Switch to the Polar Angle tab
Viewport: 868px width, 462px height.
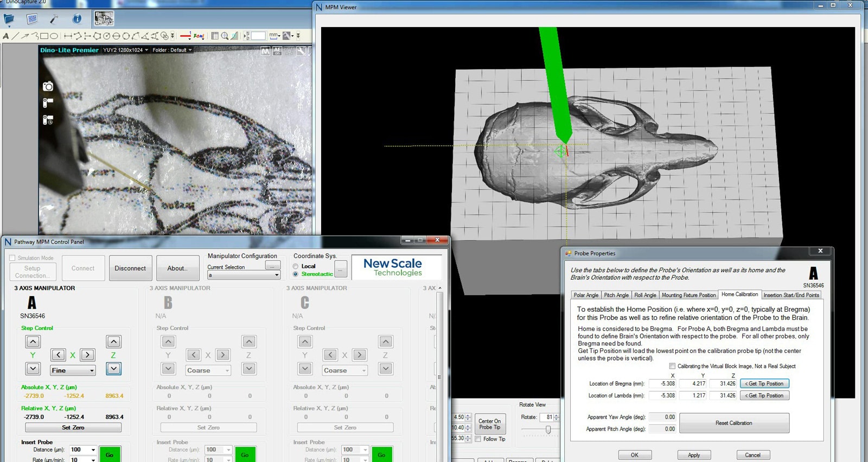586,295
